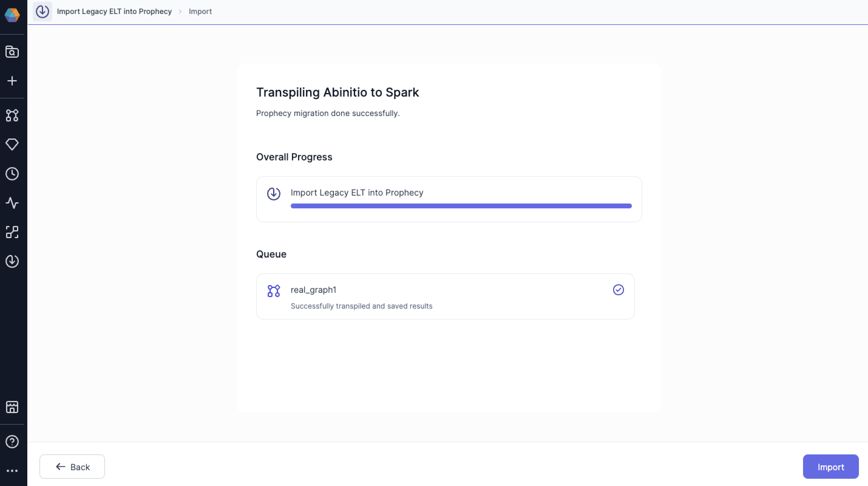Viewport: 868px width, 486px height.
Task: Open the more options ellipsis menu
Action: (12, 471)
